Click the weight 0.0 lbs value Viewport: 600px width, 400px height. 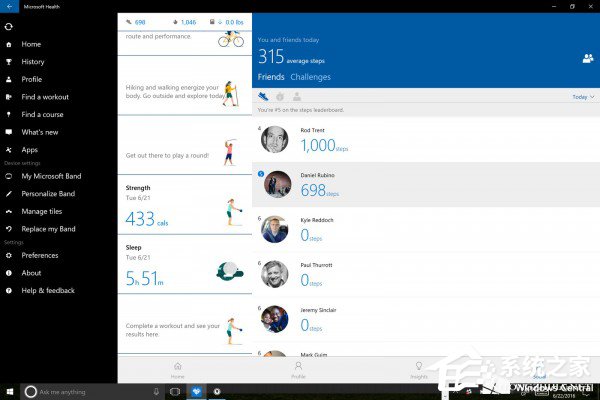234,22
